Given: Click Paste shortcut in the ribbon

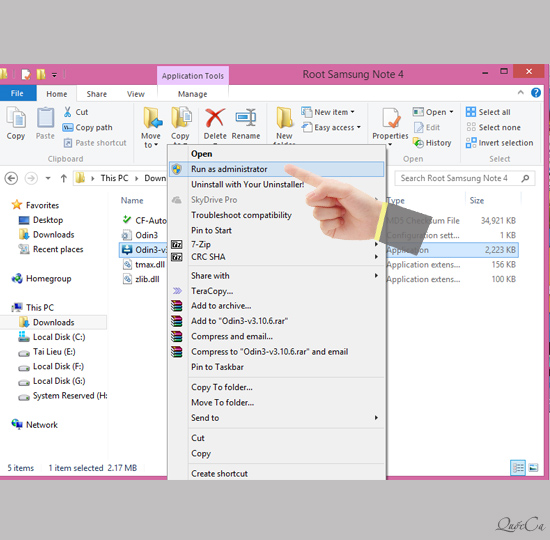Looking at the screenshot, I should tap(95, 143).
